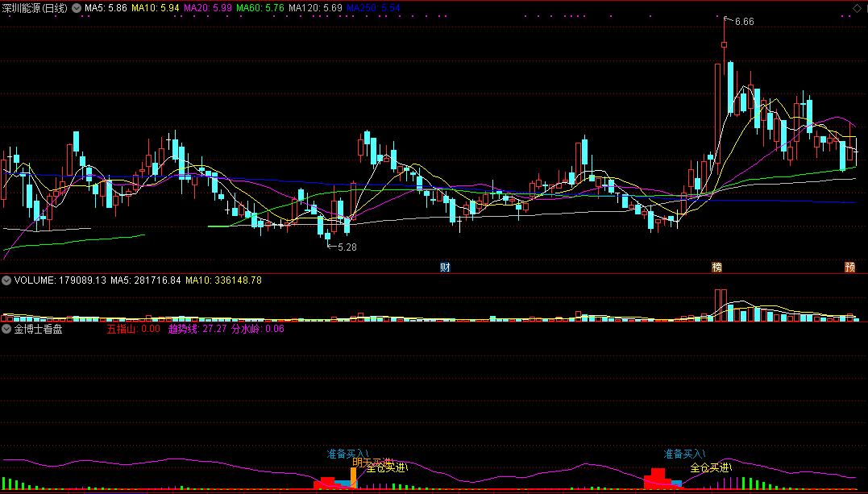Click the VOLUME: 179089.13 readout
This screenshot has width=868, height=494.
[x=60, y=280]
